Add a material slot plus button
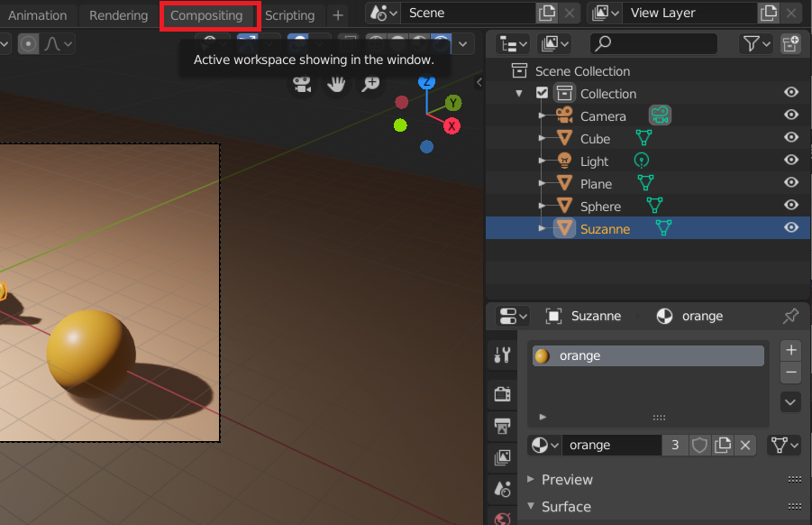 790,350
